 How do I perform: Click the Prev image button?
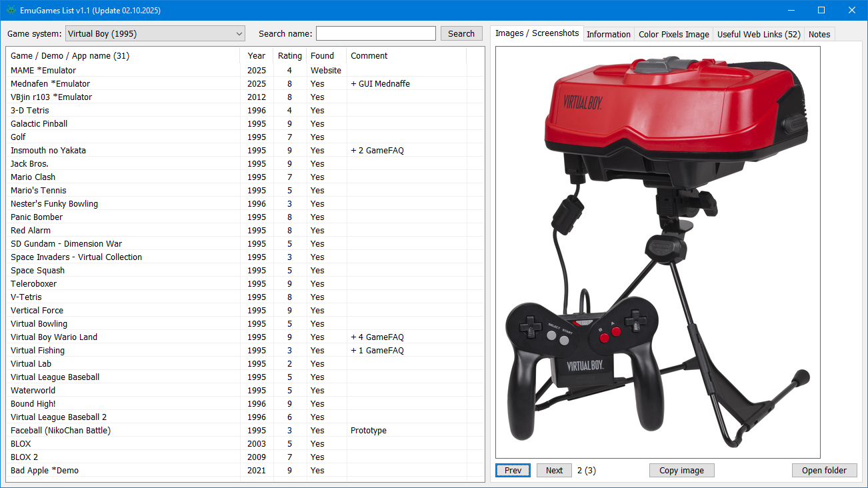point(513,470)
